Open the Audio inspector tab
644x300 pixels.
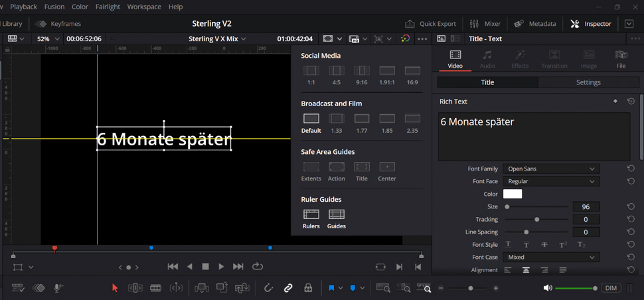click(487, 58)
